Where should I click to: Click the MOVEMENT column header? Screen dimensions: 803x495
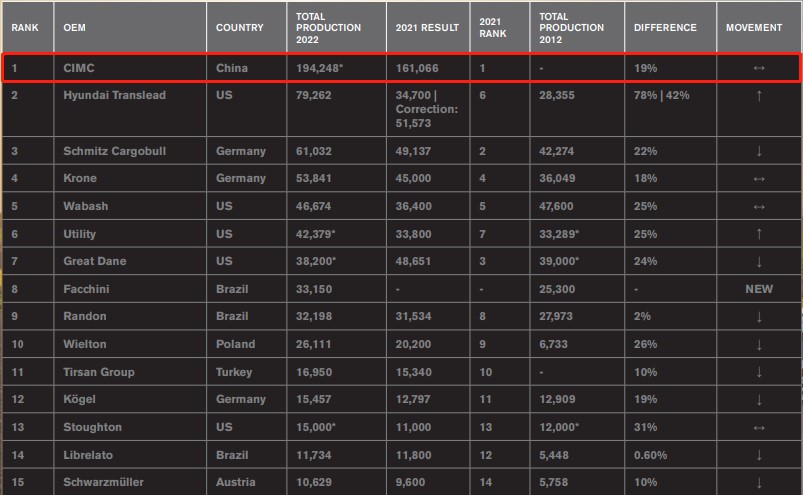754,28
